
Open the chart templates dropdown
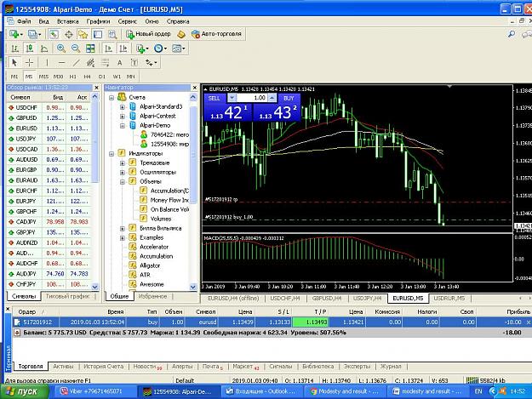click(179, 48)
